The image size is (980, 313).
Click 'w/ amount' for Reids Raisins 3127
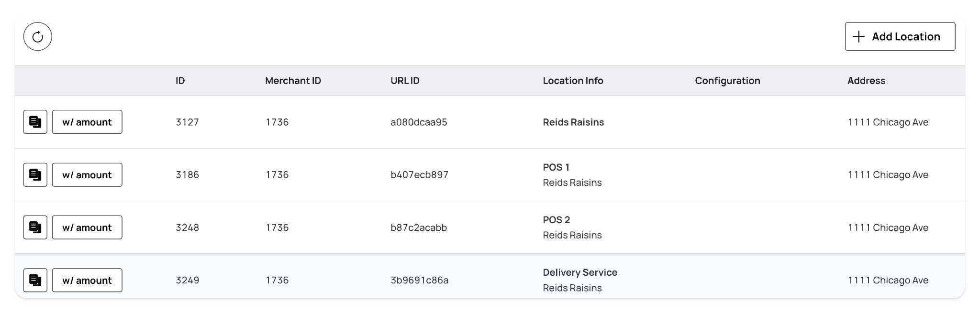(87, 122)
